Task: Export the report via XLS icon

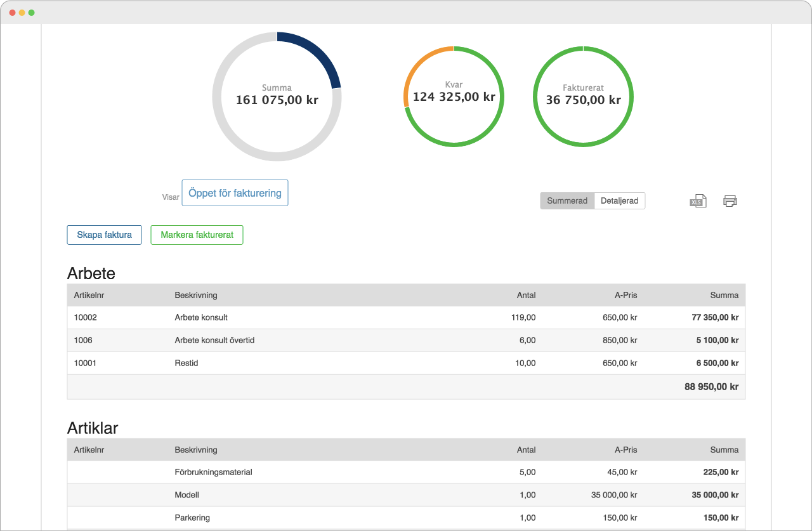Action: tap(698, 201)
